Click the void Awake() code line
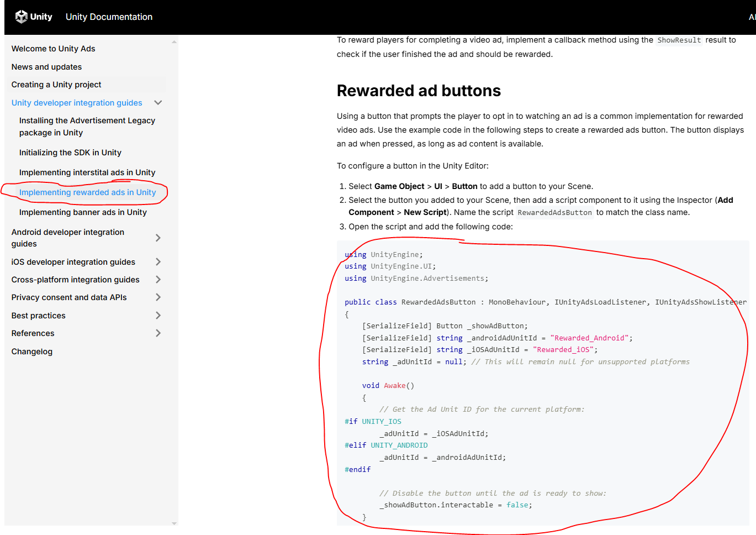Viewport: 756px width, 535px height. click(388, 386)
